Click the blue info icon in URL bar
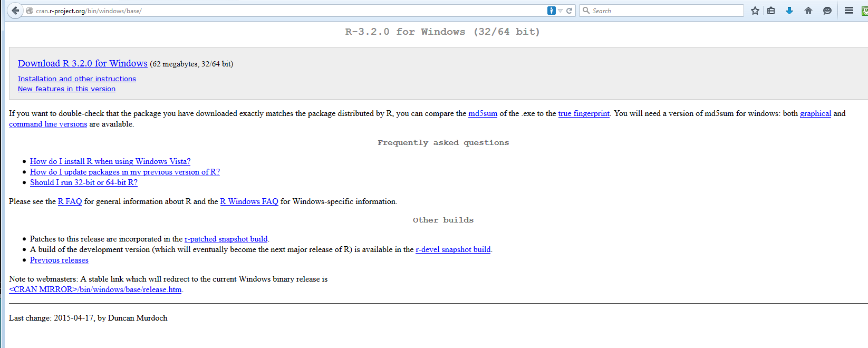 pos(551,11)
